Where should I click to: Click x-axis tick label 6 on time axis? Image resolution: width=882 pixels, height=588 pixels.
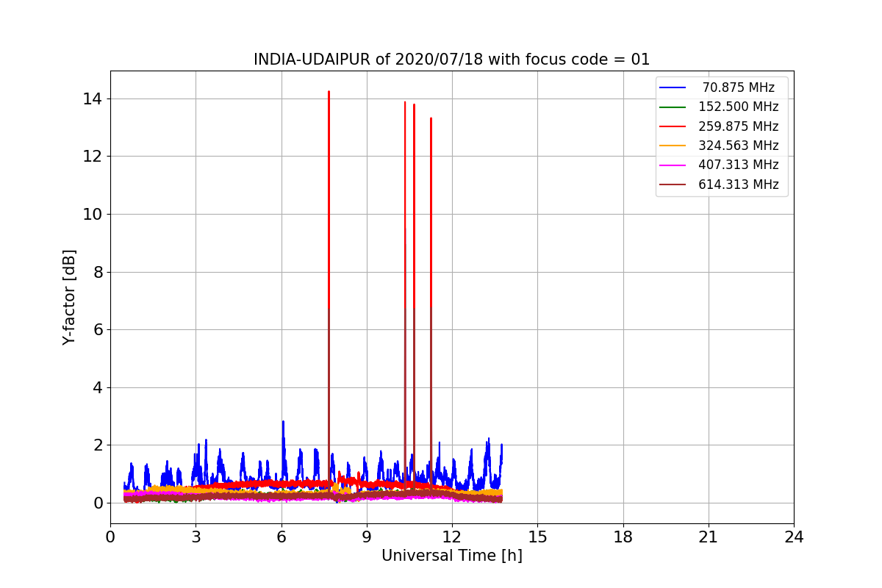point(282,537)
